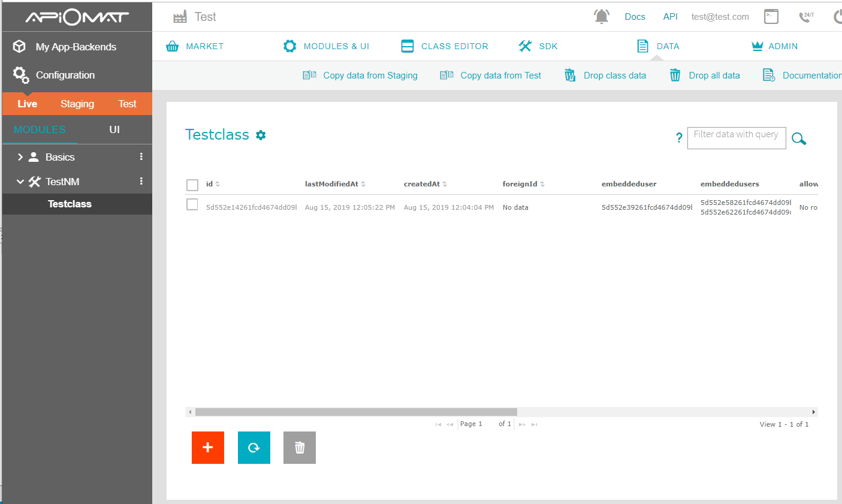
Task: Click the teal refresh data button
Action: [x=254, y=448]
